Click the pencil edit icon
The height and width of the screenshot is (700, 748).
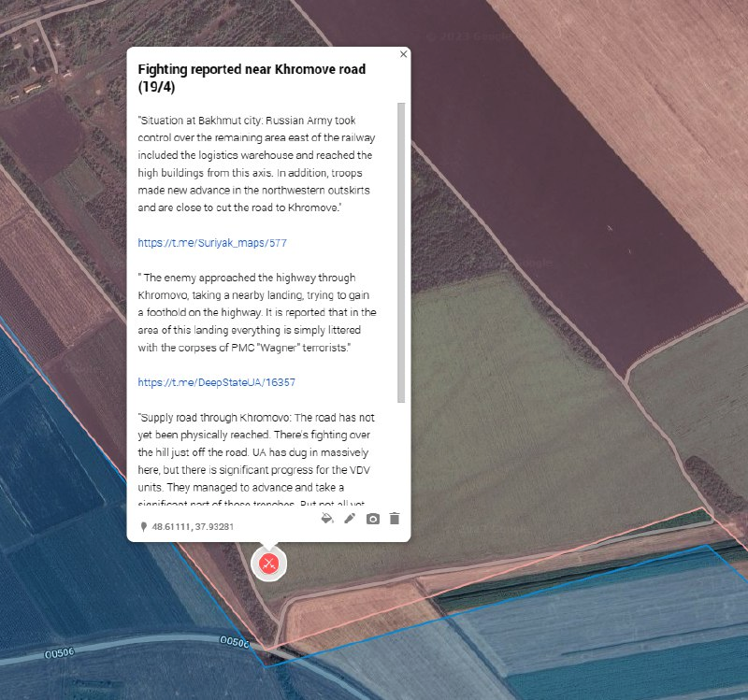[350, 518]
